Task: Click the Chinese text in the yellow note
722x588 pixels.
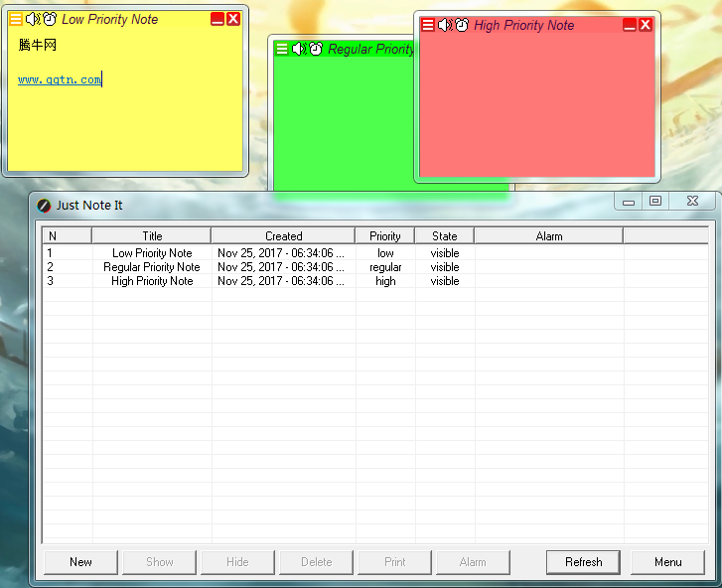Action: pos(38,45)
